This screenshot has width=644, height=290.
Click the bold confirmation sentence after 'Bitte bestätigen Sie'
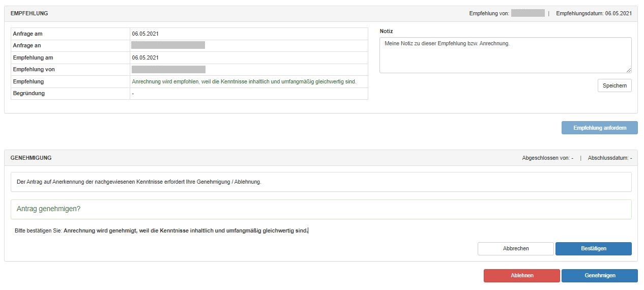[186, 230]
